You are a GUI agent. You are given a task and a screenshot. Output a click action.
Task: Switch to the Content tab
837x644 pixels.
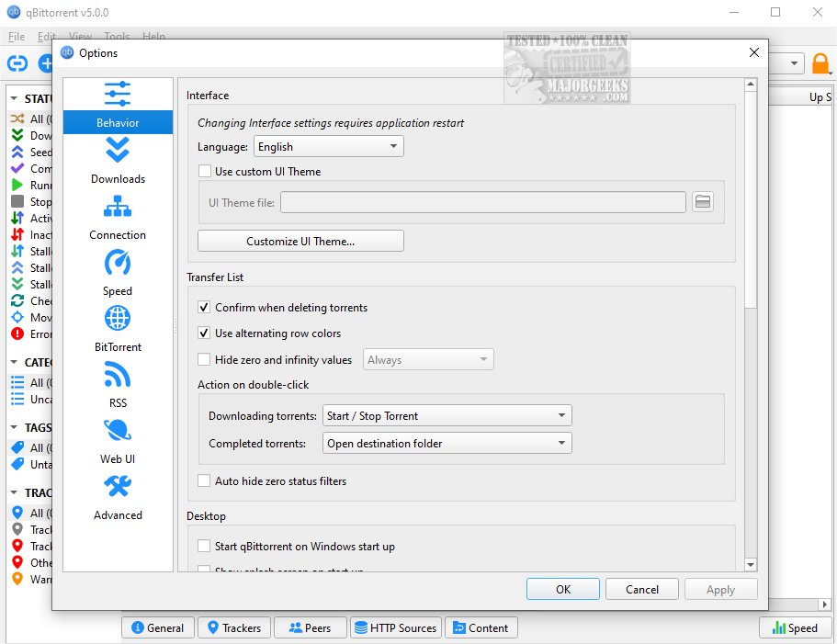481,627
